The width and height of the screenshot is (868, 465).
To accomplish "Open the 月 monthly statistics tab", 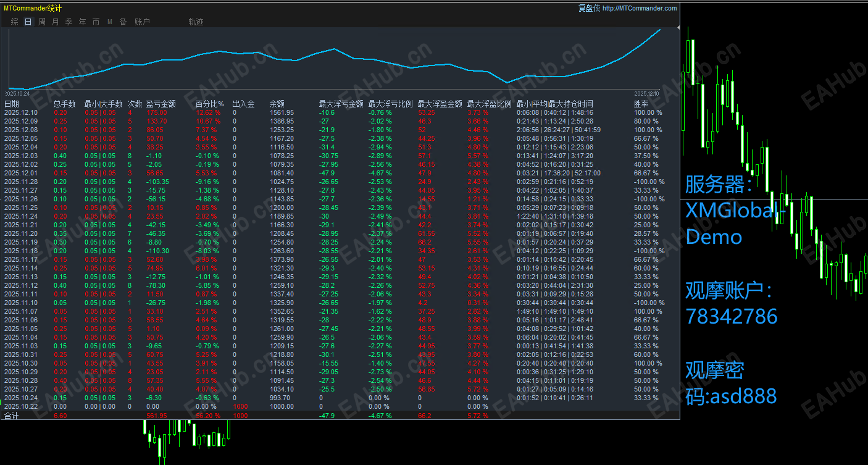I will pyautogui.click(x=56, y=22).
